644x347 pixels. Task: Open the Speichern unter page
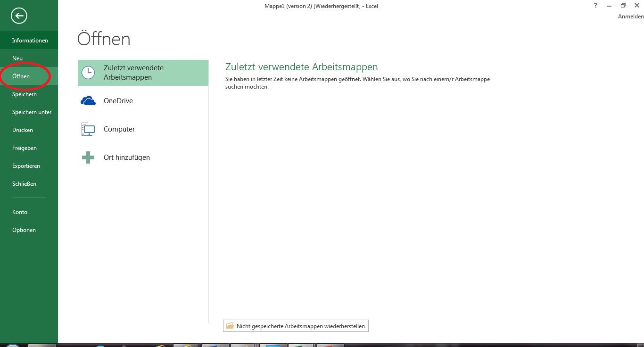coord(32,112)
